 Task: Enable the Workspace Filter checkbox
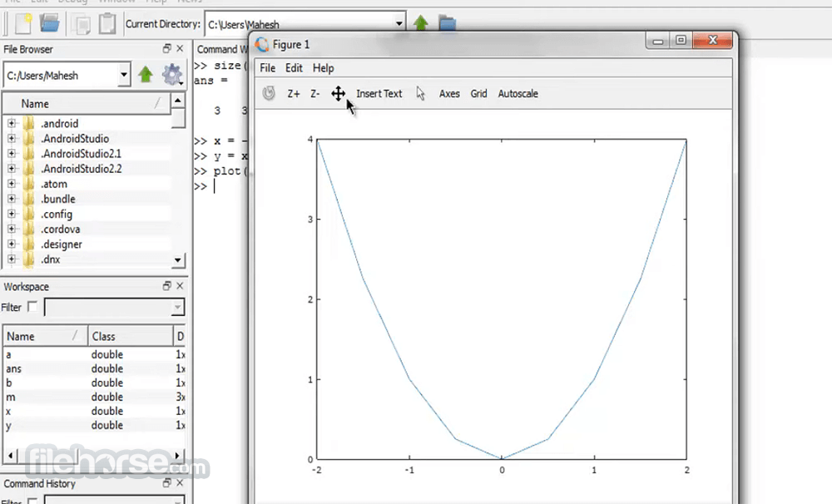point(32,307)
